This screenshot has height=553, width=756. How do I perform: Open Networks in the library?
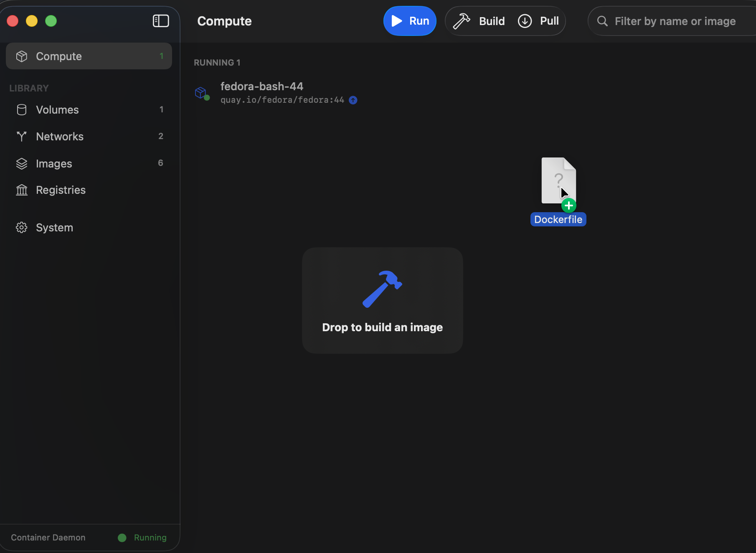(x=89, y=136)
